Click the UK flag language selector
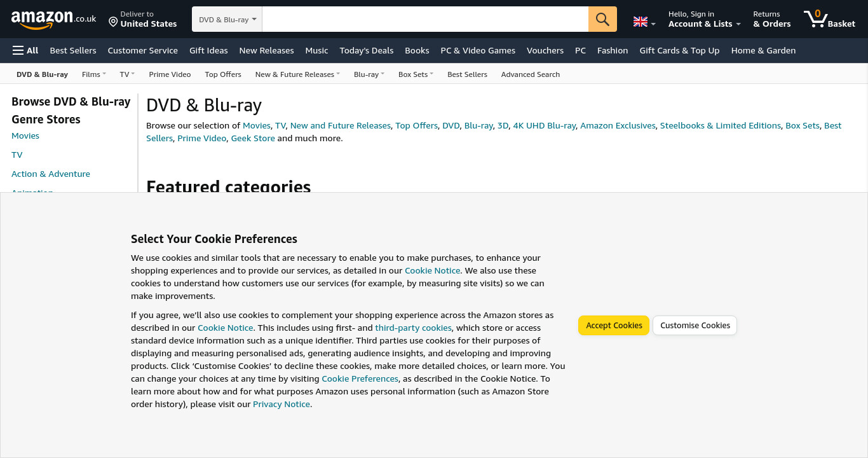This screenshot has height=458, width=868. click(x=644, y=22)
